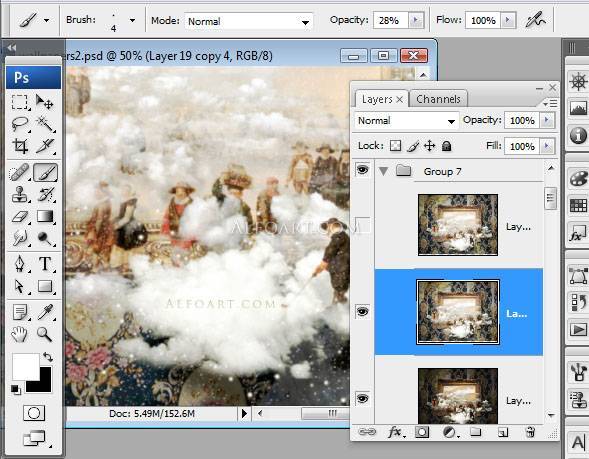Viewport: 589px width, 459px height.
Task: Select the Slice tool
Action: pyautogui.click(x=45, y=146)
